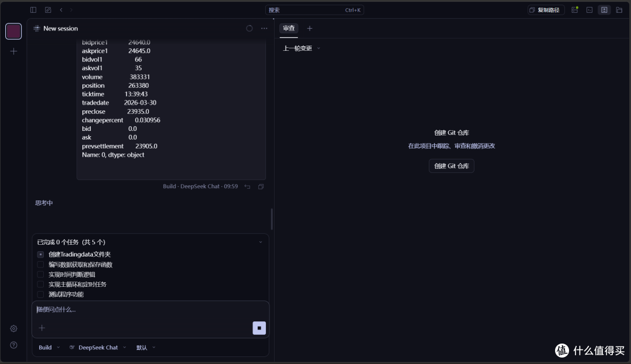Screen dimensions: 631x364
Task: Go forward with the right arrow
Action: point(71,10)
